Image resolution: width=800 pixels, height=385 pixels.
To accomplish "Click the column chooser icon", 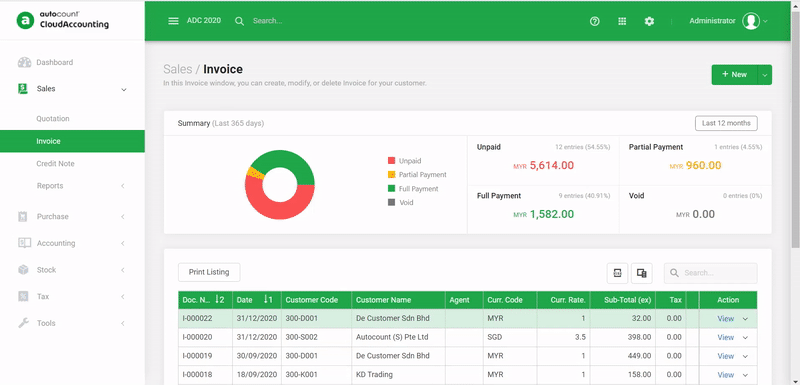I will [642, 273].
